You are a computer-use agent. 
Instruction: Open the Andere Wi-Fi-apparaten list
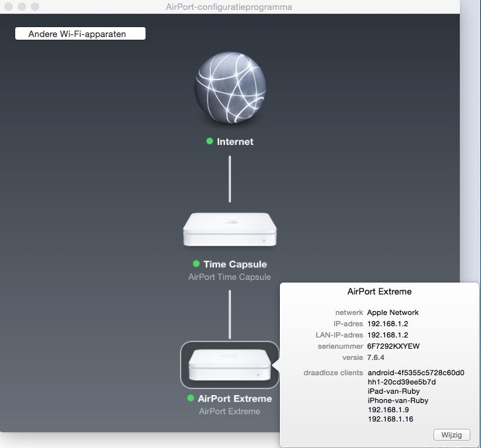point(80,34)
